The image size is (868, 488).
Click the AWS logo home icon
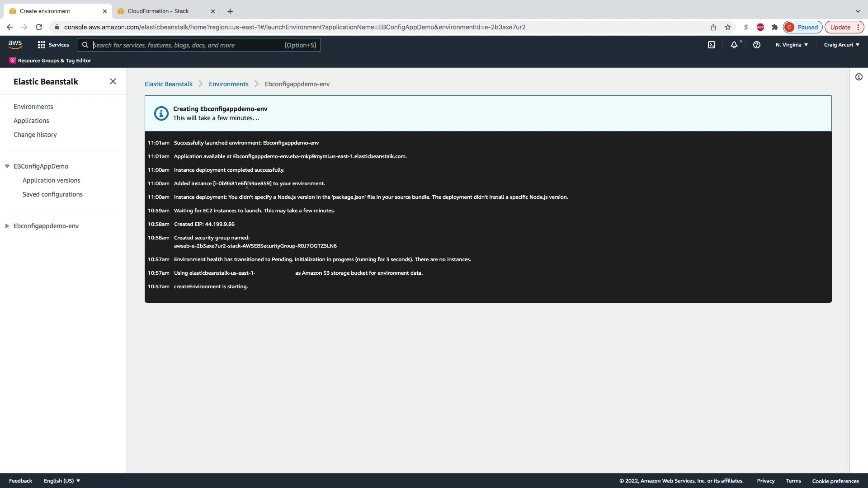pos(15,44)
